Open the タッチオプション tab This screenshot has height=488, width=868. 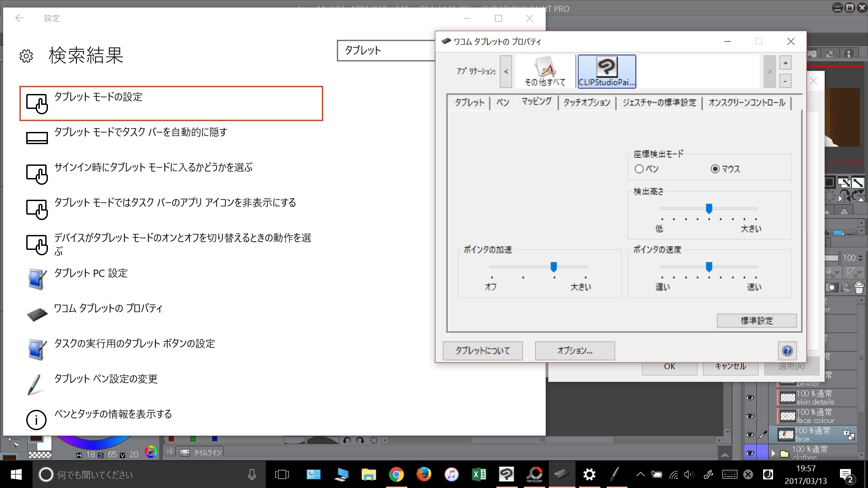click(586, 103)
